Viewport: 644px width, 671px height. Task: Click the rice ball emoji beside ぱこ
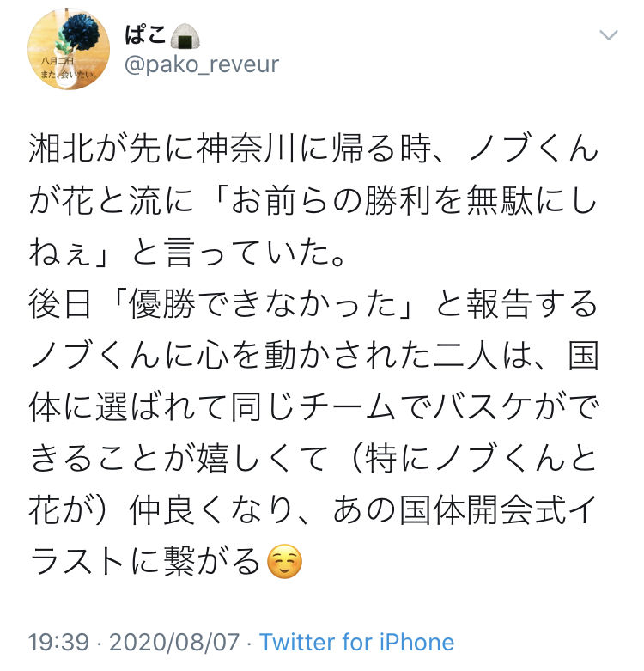click(x=185, y=36)
